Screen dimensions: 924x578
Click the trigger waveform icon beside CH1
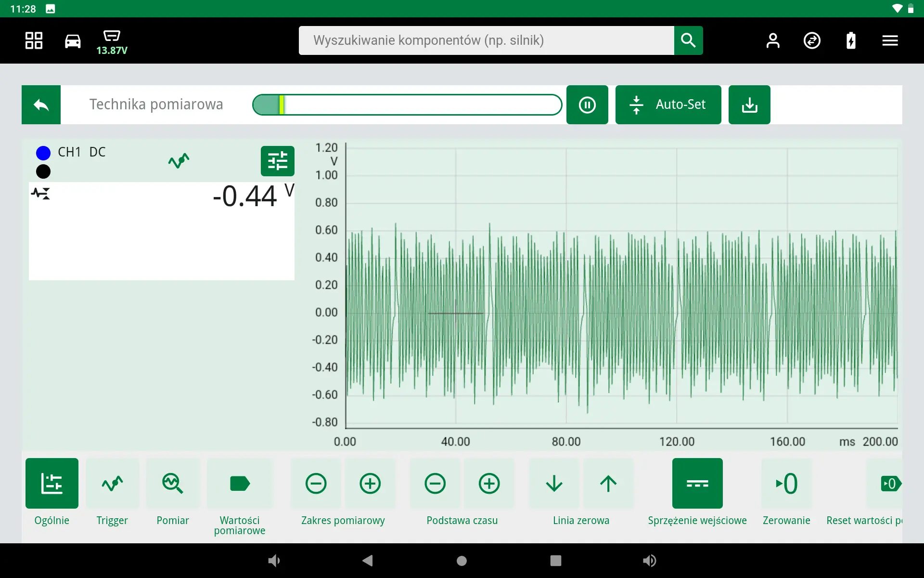point(179,160)
